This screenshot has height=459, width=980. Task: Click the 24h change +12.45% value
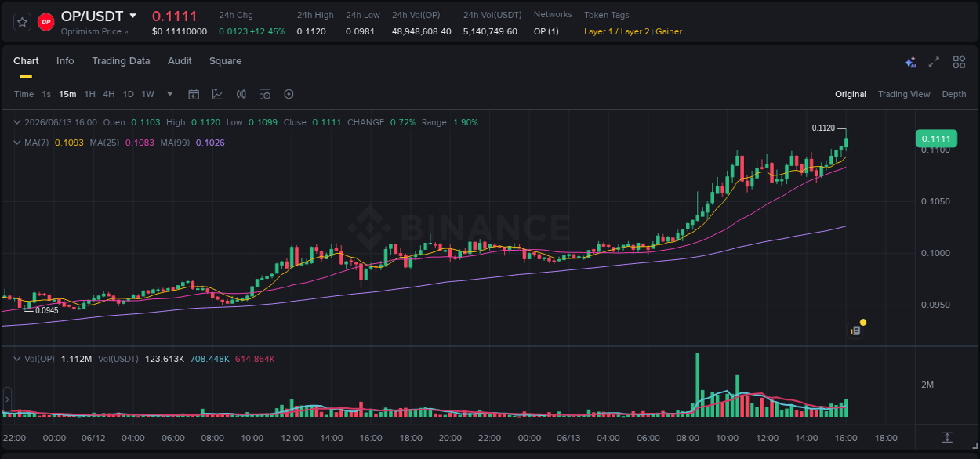[x=267, y=31]
